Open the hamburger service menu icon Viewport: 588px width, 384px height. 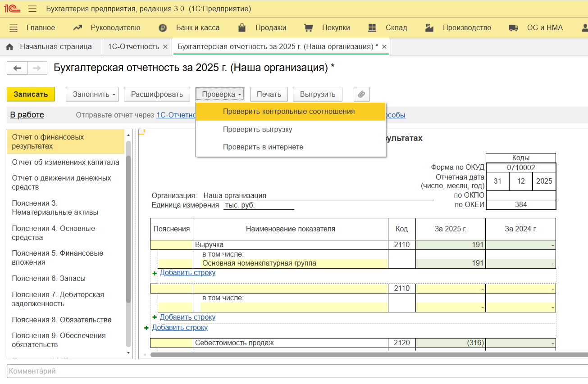coord(32,9)
